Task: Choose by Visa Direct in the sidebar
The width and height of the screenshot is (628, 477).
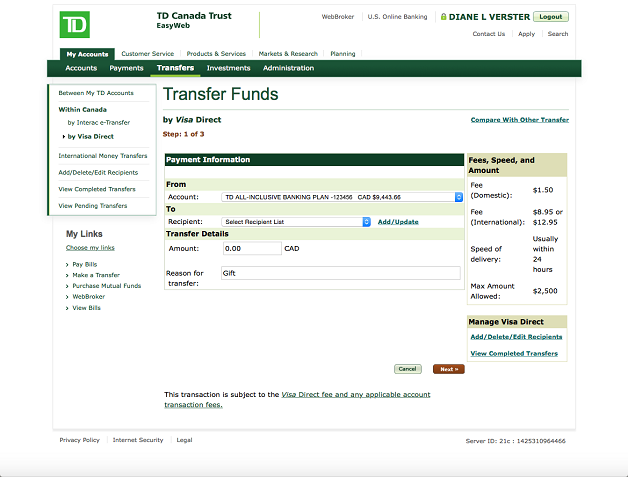Action: pyautogui.click(x=91, y=137)
